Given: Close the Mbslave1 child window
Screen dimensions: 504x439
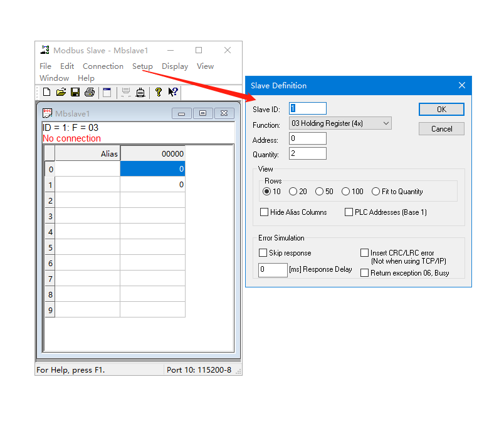Looking at the screenshot, I should pos(224,113).
